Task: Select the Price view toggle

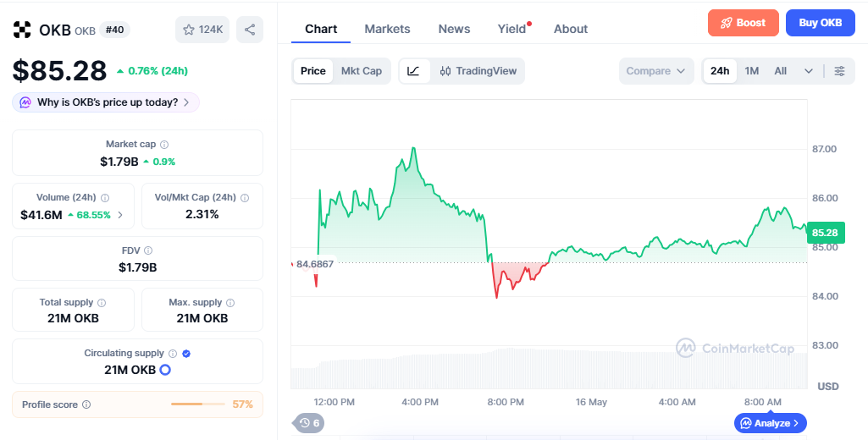Action: point(312,71)
